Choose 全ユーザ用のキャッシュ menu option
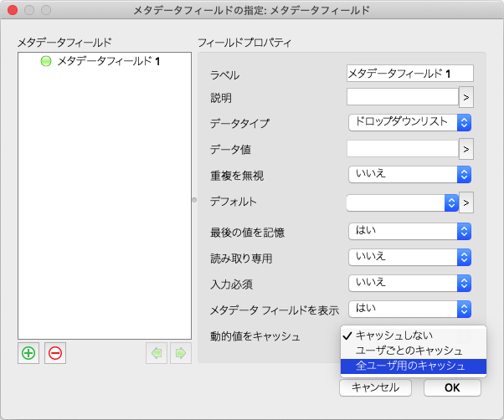 (412, 366)
